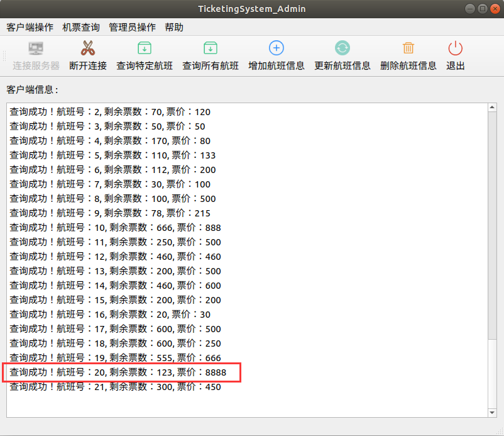
Task: Open the 机票查询 menu
Action: tap(81, 27)
